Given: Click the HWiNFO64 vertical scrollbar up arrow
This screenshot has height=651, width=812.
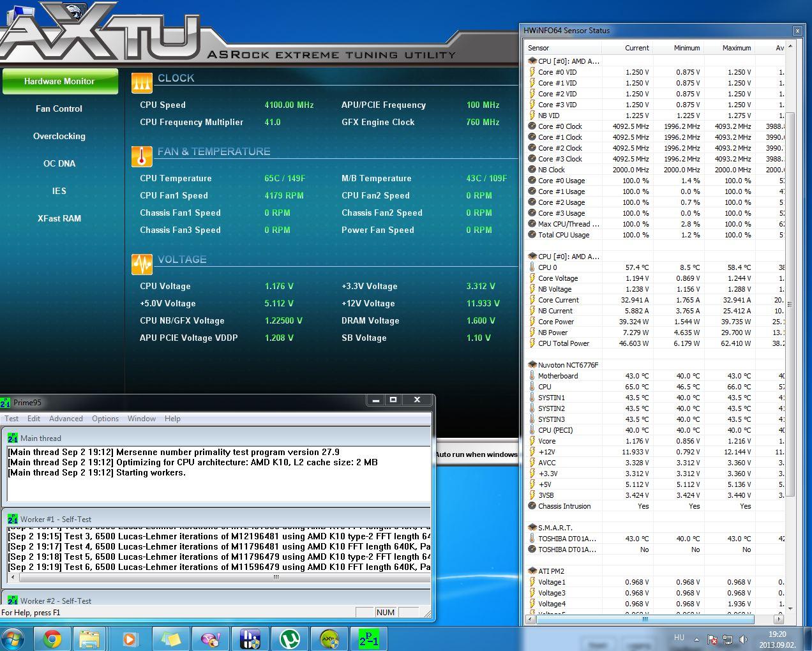Looking at the screenshot, I should 790,47.
